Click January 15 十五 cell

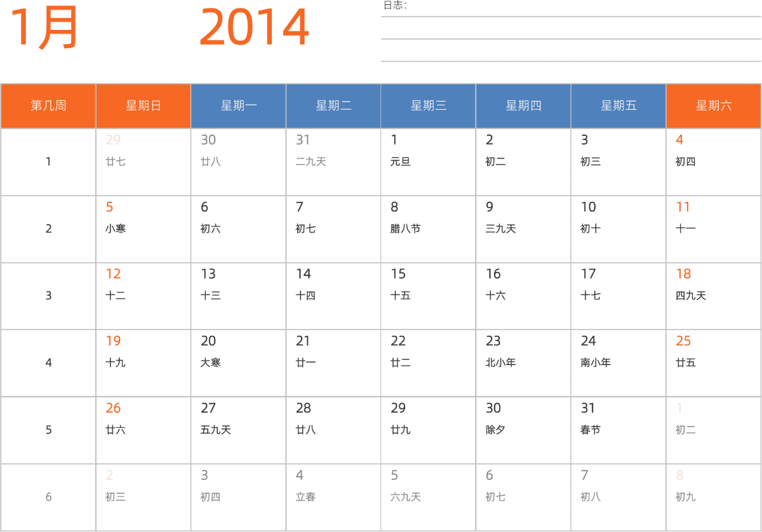tap(428, 296)
